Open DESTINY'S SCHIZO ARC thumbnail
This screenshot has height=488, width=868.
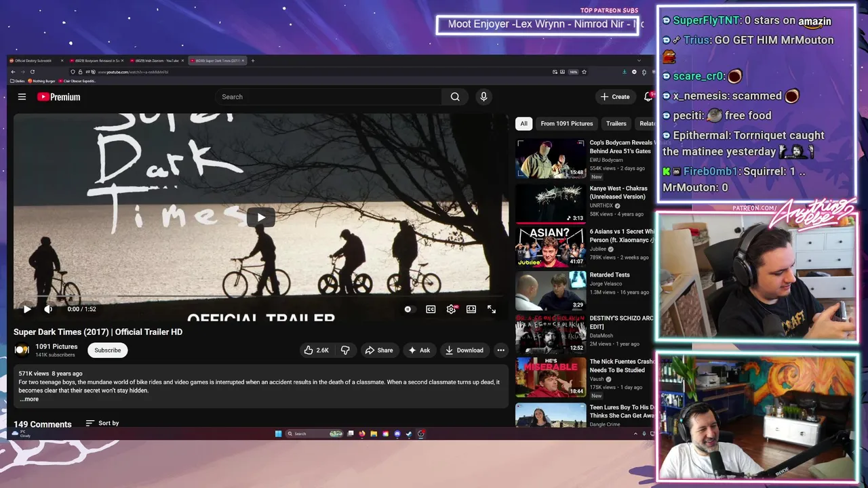pos(551,333)
